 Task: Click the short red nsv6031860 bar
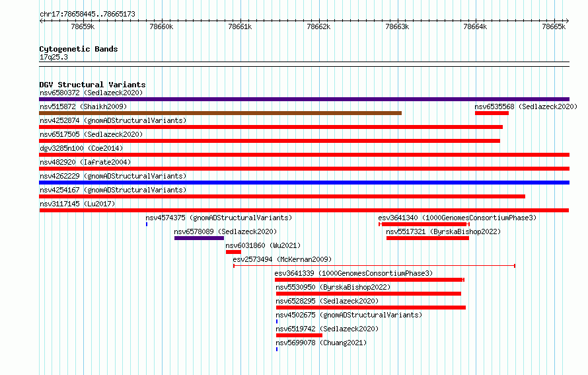tap(233, 252)
